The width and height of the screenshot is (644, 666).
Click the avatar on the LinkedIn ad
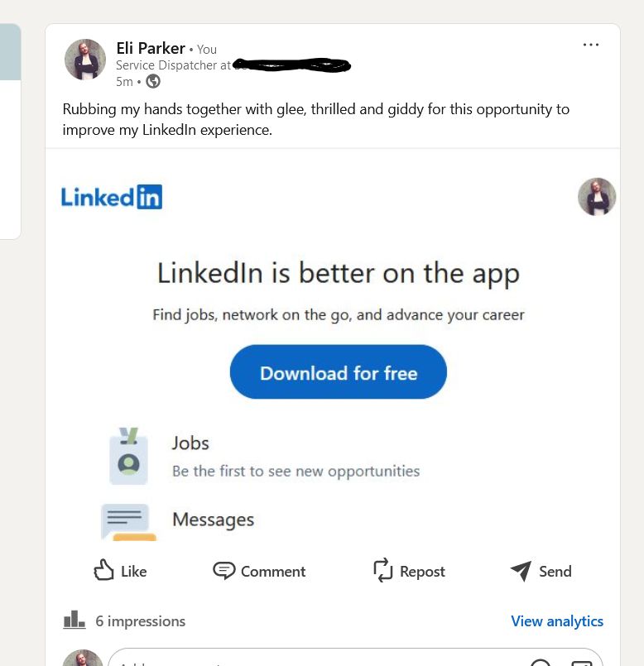pos(597,196)
